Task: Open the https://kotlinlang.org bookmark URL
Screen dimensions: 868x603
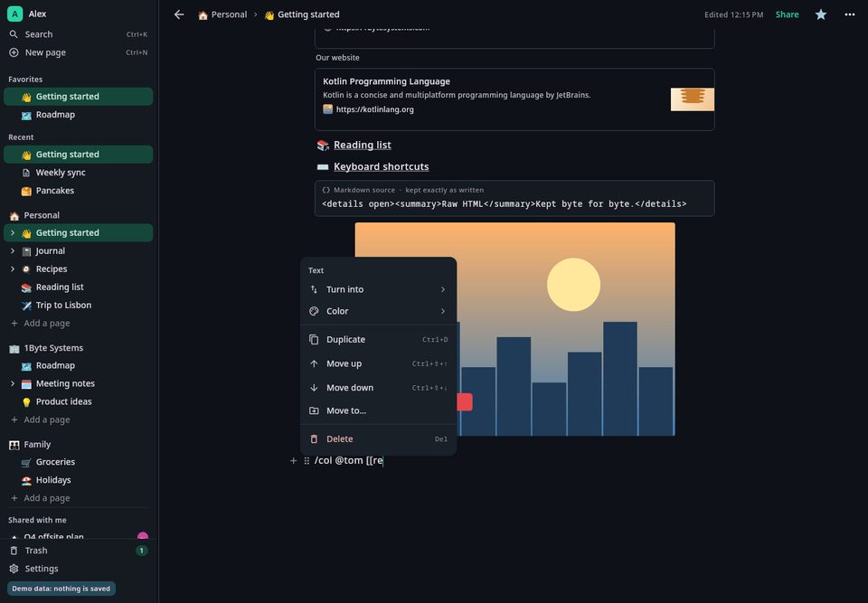Action: [374, 109]
